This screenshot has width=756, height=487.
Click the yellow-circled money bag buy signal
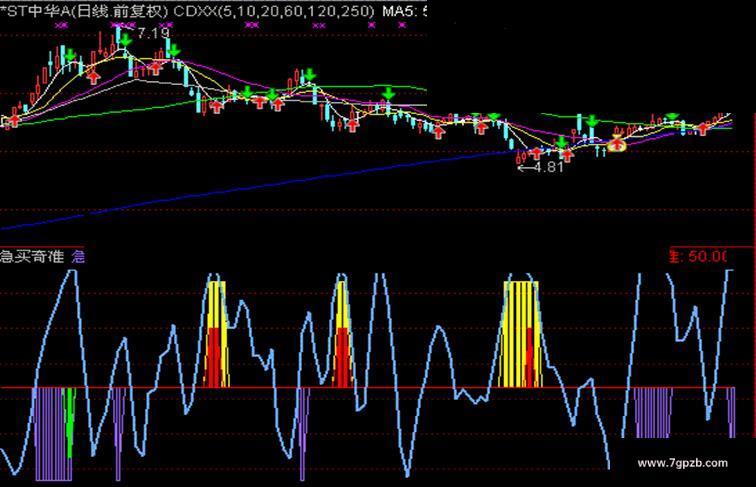[617, 144]
